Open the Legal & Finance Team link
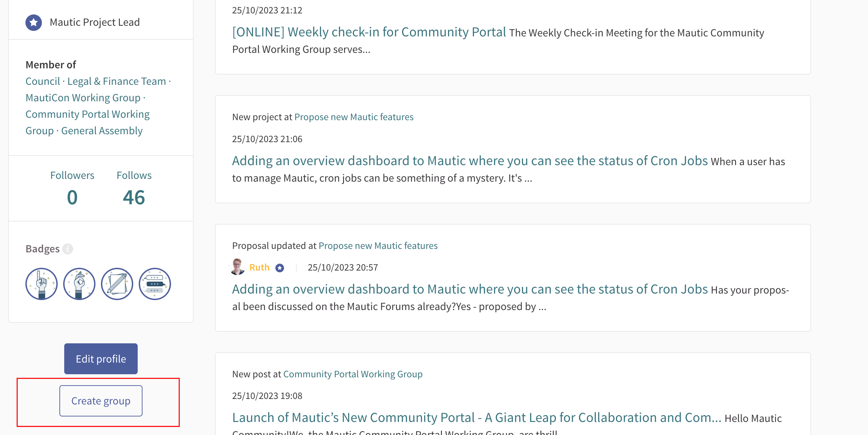 [x=116, y=81]
